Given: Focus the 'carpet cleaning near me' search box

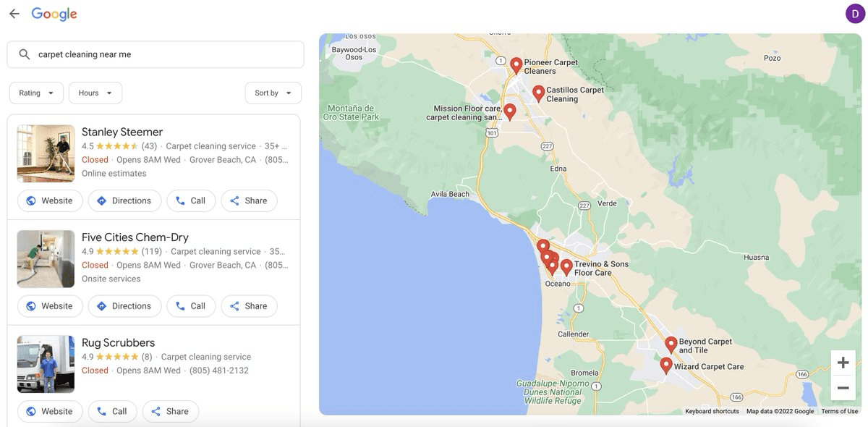Looking at the screenshot, I should tap(156, 54).
